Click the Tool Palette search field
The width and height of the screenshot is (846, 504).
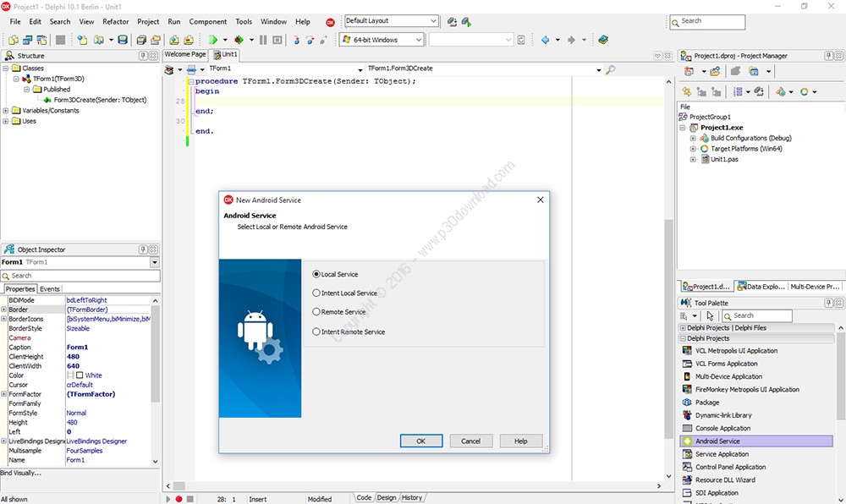[x=757, y=316]
